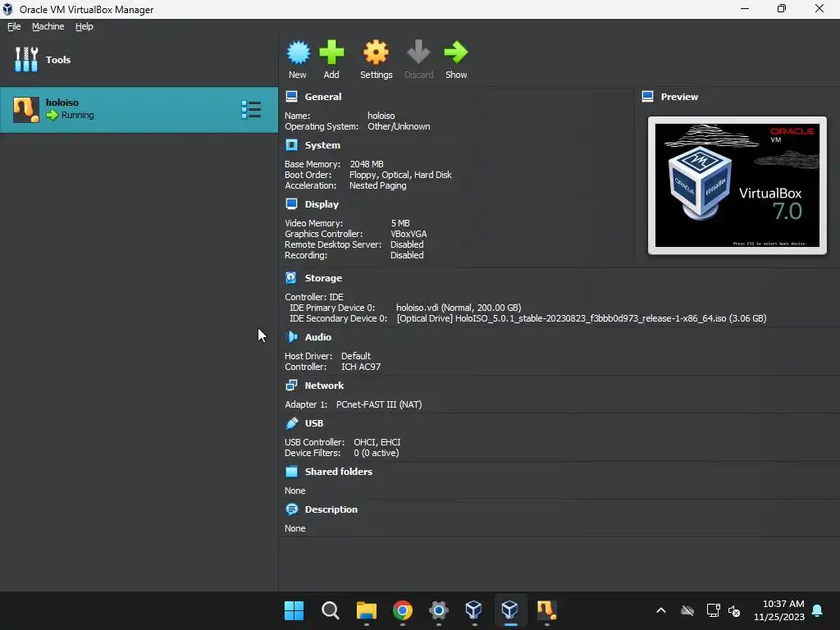Click the USB section icon
The width and height of the screenshot is (840, 630).
291,423
